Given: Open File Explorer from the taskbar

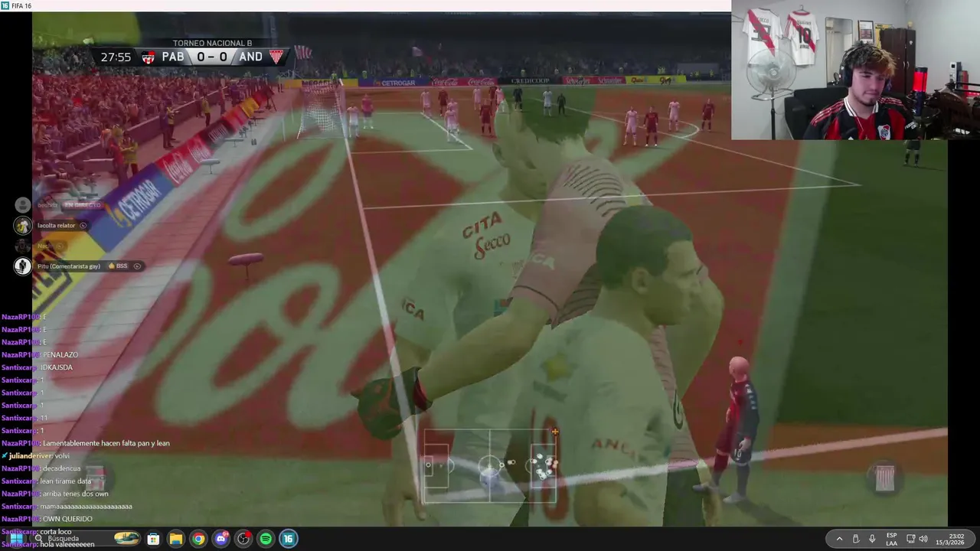Looking at the screenshot, I should click(175, 539).
